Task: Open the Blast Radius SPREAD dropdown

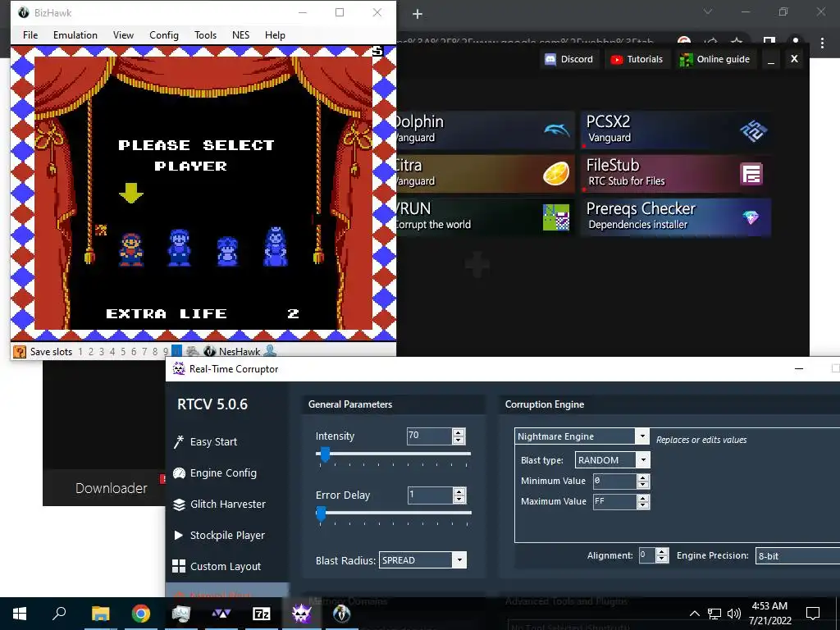Action: click(422, 560)
